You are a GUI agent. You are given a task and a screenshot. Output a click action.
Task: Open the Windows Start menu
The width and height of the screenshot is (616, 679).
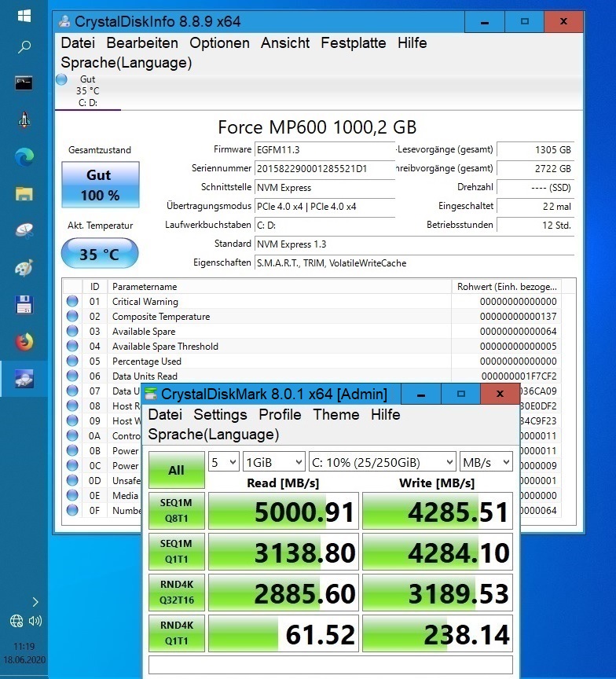(x=24, y=16)
